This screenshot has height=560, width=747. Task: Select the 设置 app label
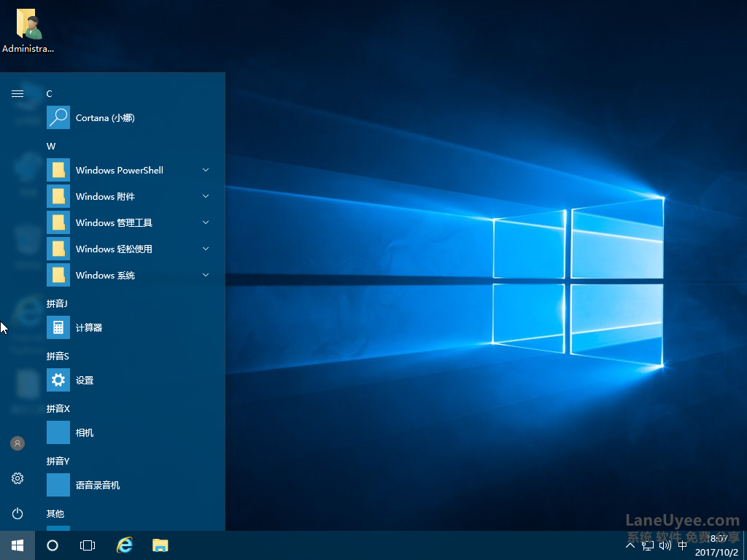coord(85,380)
